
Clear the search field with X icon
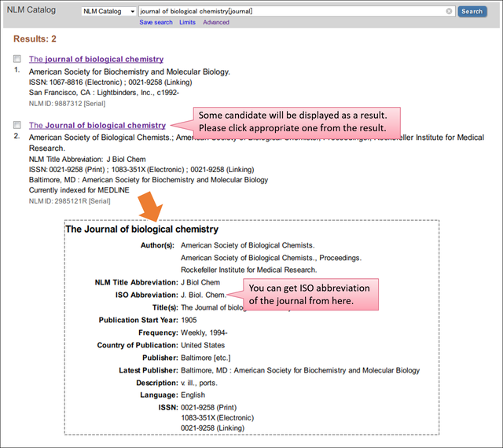pyautogui.click(x=449, y=11)
